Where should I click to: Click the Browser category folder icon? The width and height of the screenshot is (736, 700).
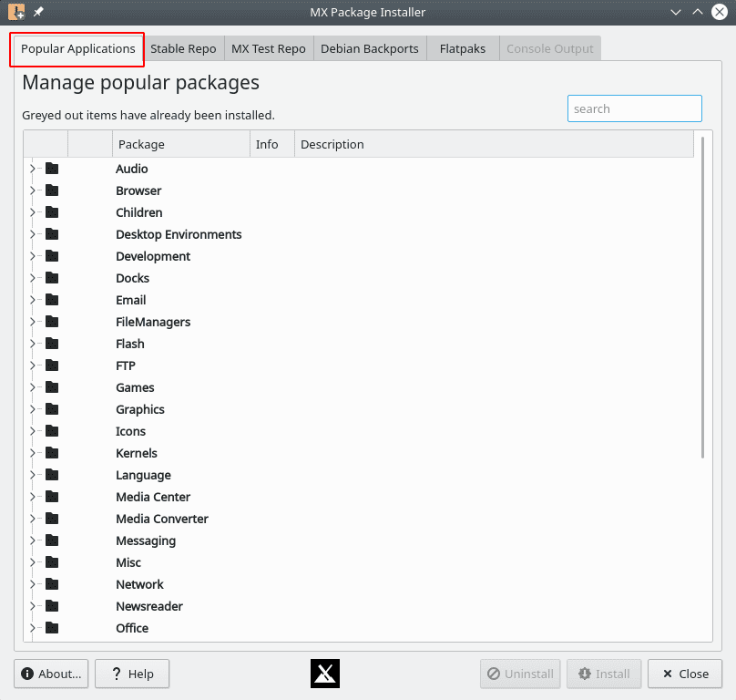50,190
